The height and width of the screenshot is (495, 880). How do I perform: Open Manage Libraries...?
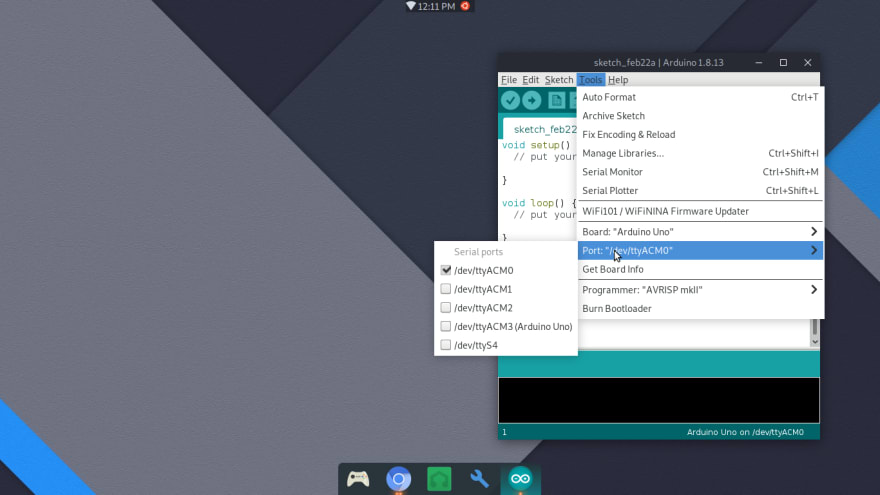(x=700, y=153)
